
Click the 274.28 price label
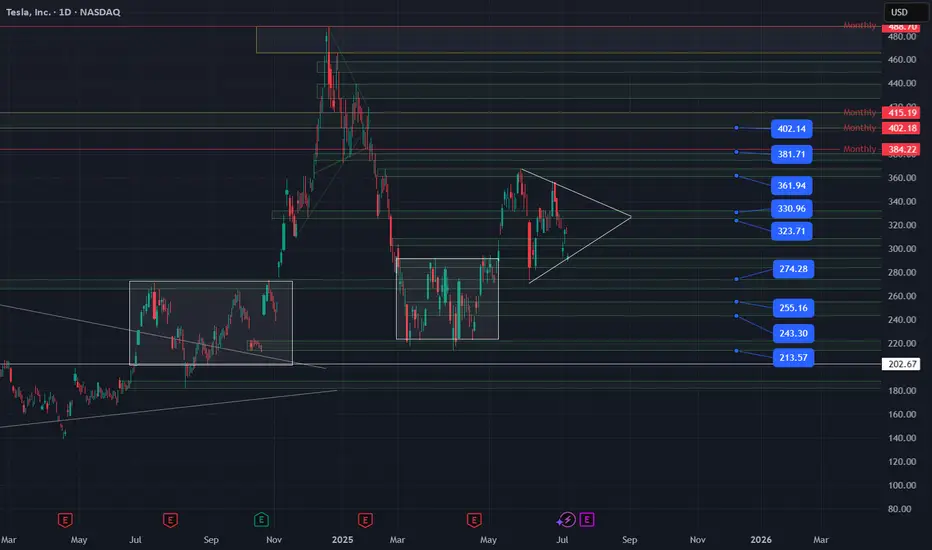[x=794, y=269]
